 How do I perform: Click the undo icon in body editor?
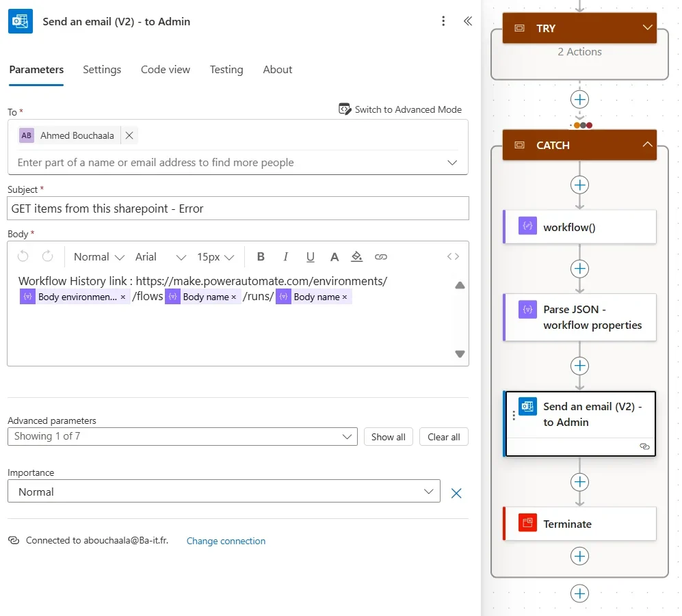coord(23,256)
